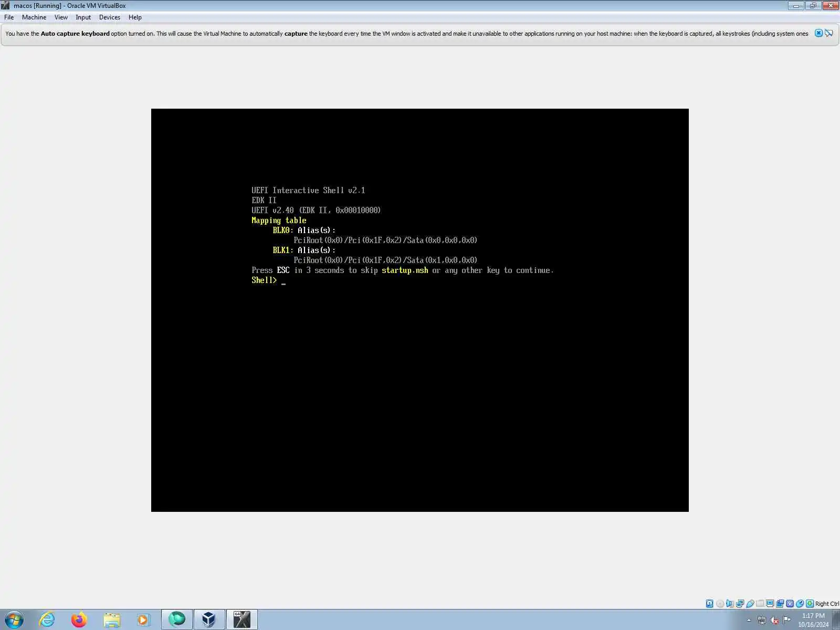This screenshot has height=630, width=840.
Task: Click inside the UEFI shell prompt line
Action: point(269,280)
